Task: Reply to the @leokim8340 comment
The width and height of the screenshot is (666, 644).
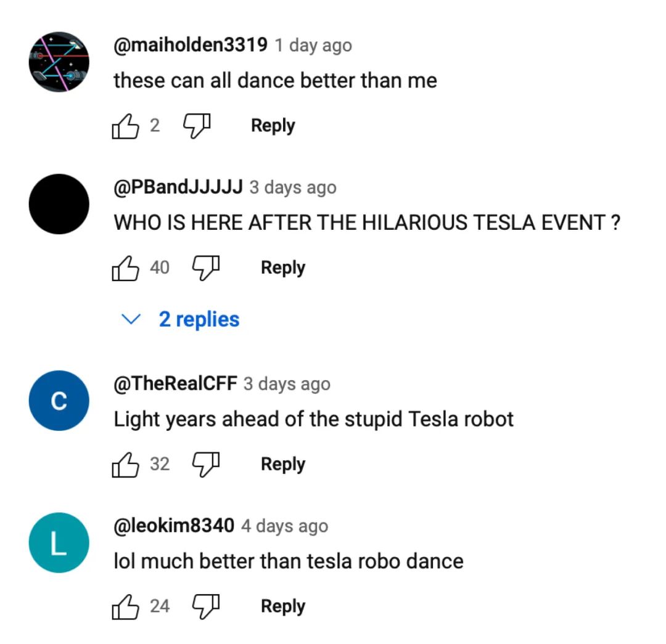Action: (283, 606)
